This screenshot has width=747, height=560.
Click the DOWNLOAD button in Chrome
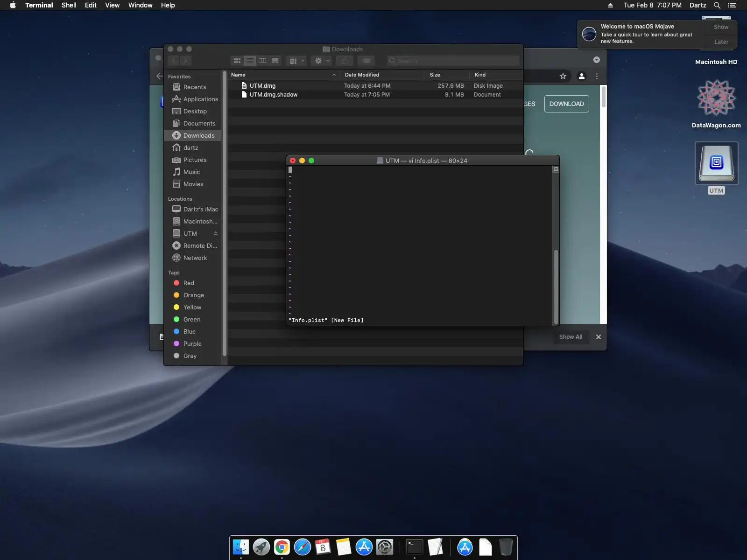tap(566, 104)
